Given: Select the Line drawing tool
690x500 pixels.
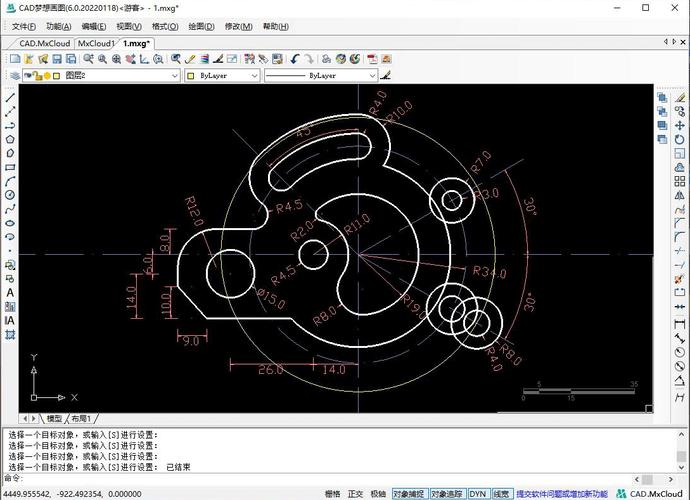Looking at the screenshot, I should (x=10, y=98).
